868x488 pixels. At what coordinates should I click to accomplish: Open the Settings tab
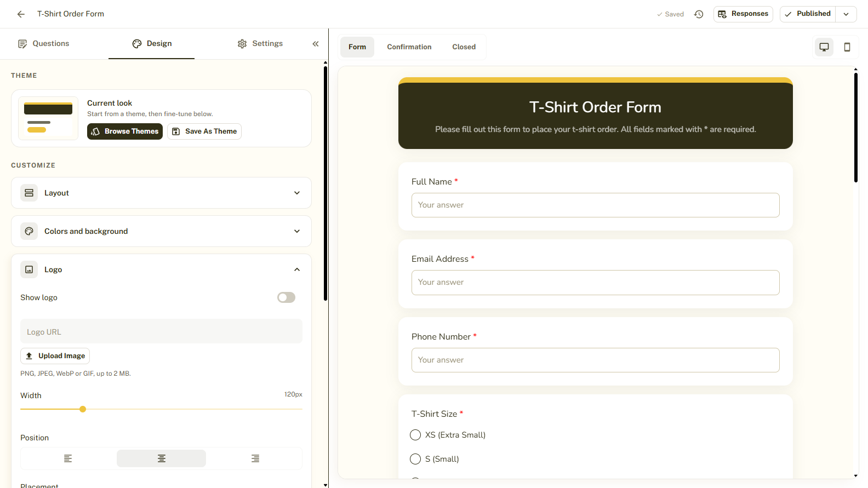(x=260, y=44)
